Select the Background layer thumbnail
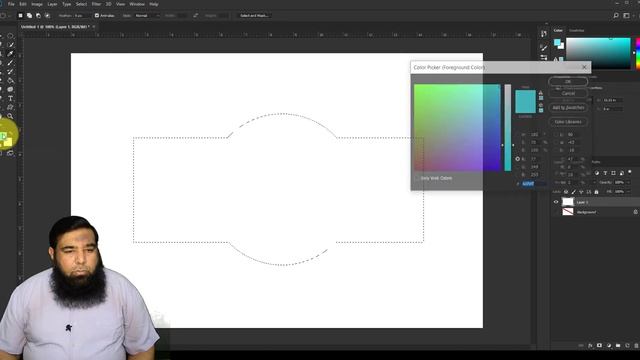The height and width of the screenshot is (360, 640). tap(568, 212)
